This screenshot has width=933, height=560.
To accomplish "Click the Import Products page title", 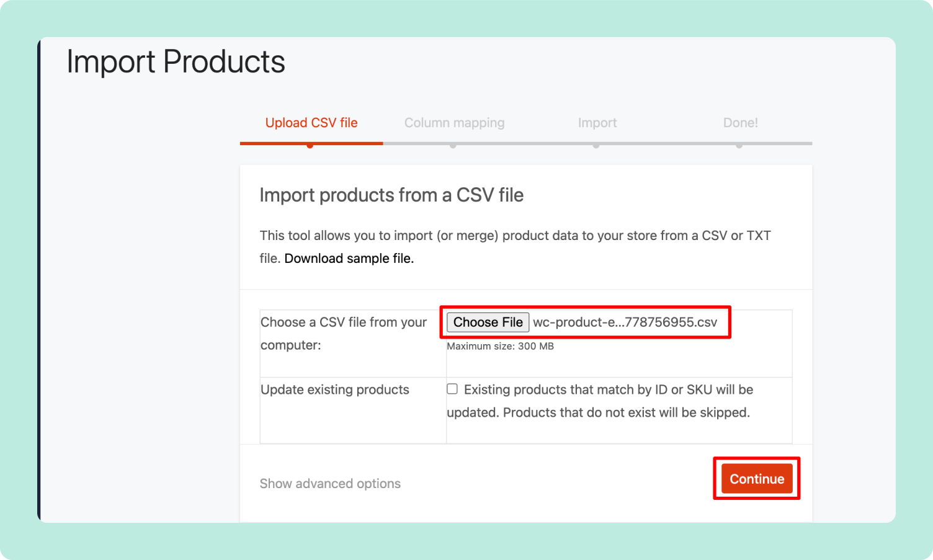I will click(x=176, y=61).
